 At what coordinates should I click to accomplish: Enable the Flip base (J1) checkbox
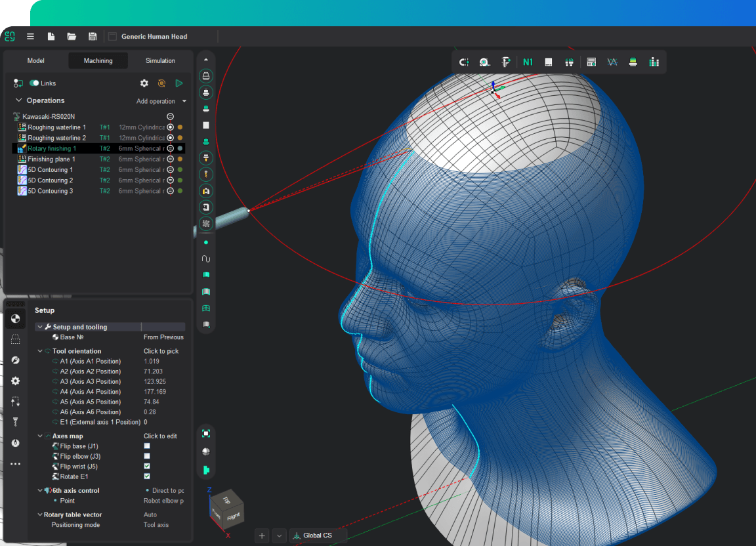[x=147, y=446]
